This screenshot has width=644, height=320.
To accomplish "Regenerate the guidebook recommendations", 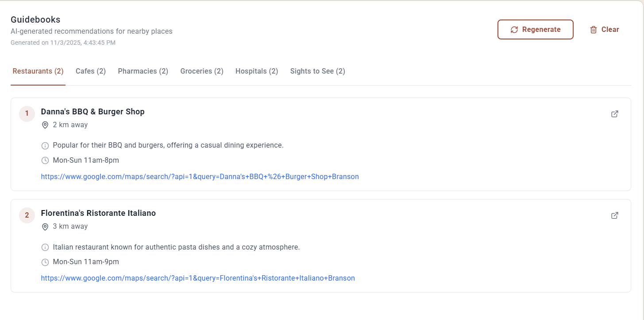I will (x=535, y=30).
